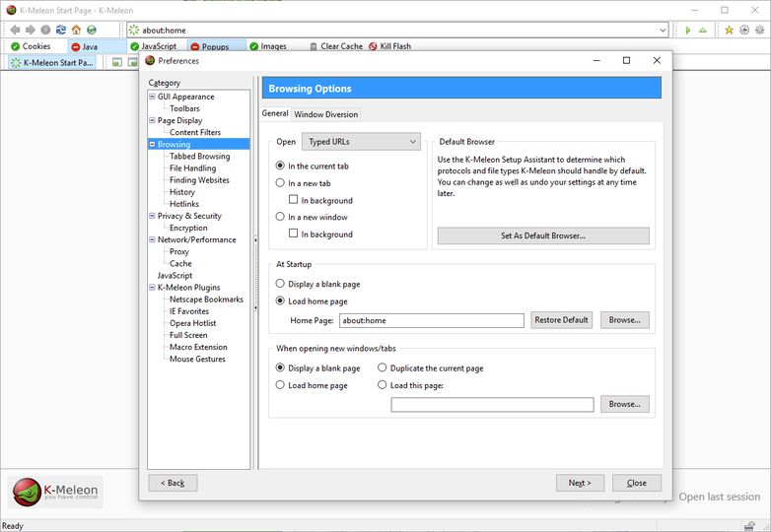This screenshot has width=771, height=532.
Task: Toggle Images in privacy bar
Action: (x=268, y=46)
